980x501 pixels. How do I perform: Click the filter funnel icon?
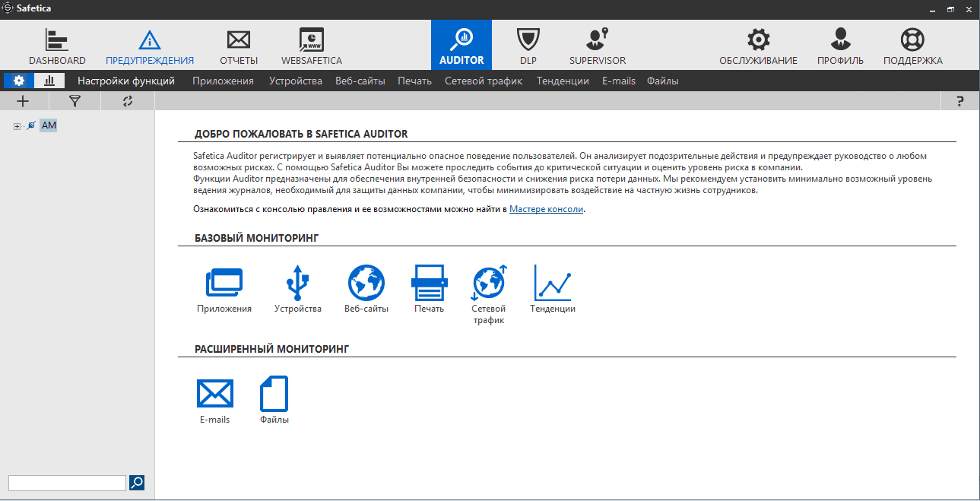pos(75,100)
